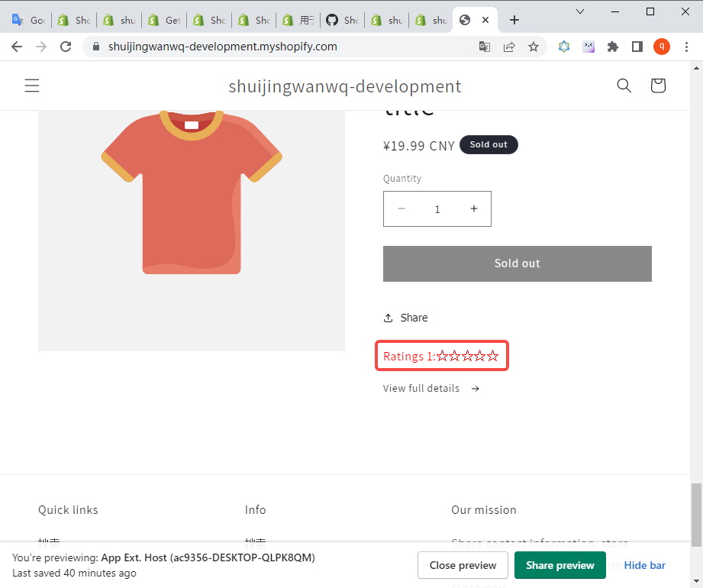This screenshot has width=703, height=588.
Task: Bookmark this page with star icon
Action: pyautogui.click(x=534, y=47)
